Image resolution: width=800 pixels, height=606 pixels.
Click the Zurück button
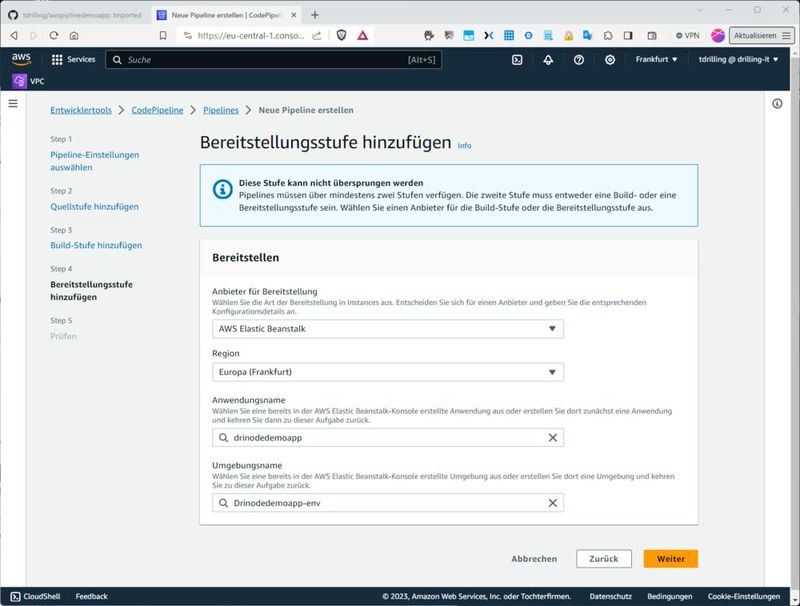click(604, 559)
